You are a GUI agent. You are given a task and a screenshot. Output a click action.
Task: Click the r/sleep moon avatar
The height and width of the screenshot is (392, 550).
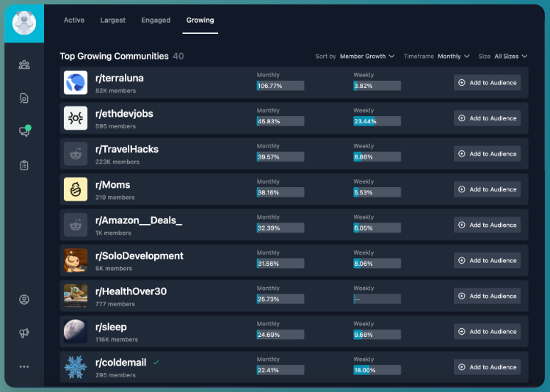[x=76, y=331]
